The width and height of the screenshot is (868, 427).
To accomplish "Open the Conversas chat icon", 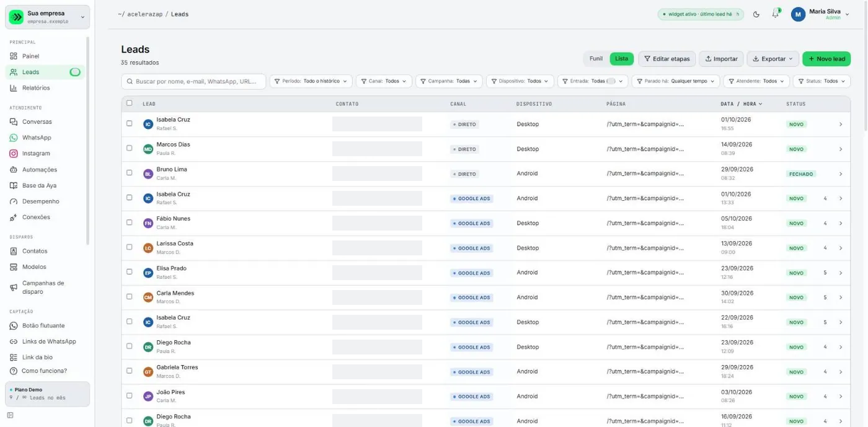I will coord(14,122).
